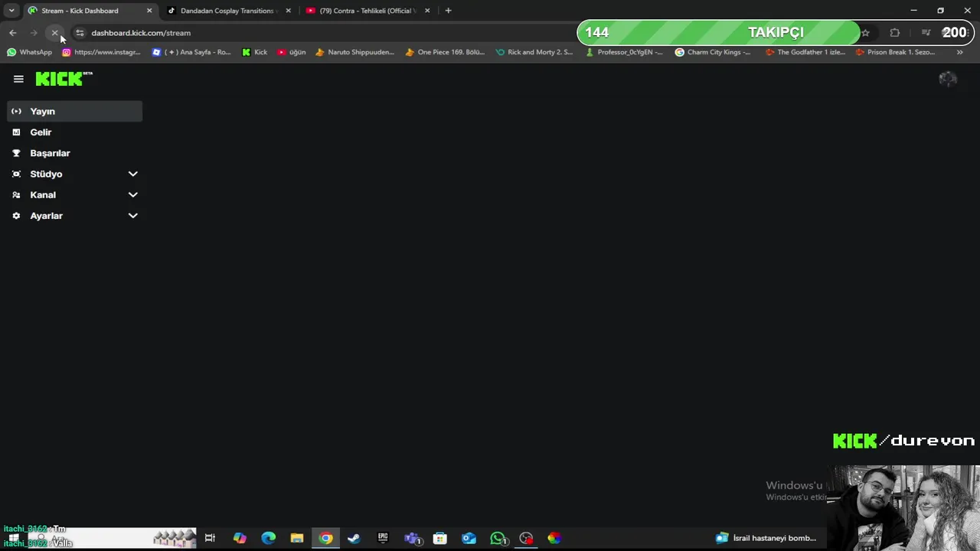Open Outlook from the taskbar

click(x=469, y=539)
